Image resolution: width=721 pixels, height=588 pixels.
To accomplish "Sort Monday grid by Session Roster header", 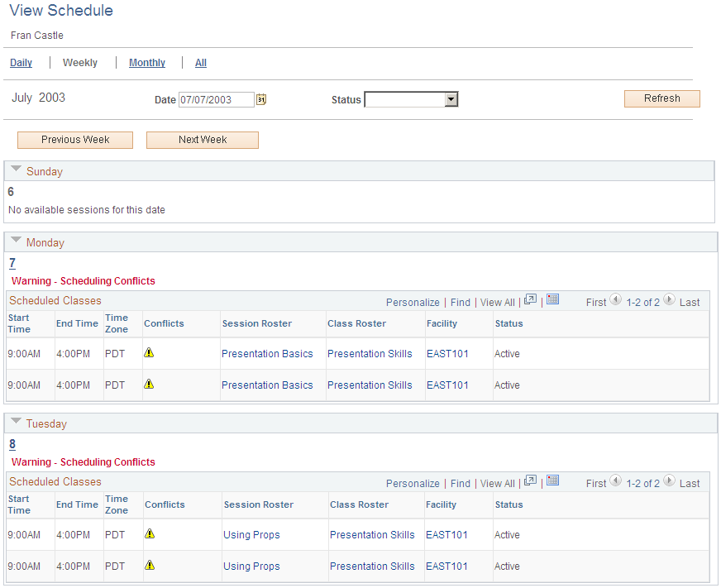I will point(257,323).
